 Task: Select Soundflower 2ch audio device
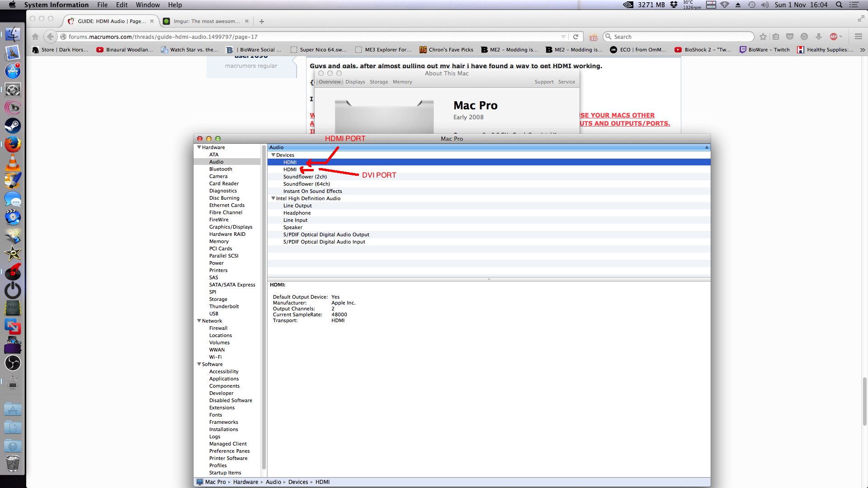(x=305, y=176)
